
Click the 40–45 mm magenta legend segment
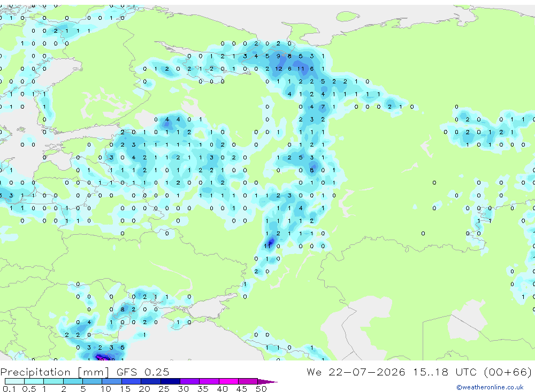pos(228,381)
